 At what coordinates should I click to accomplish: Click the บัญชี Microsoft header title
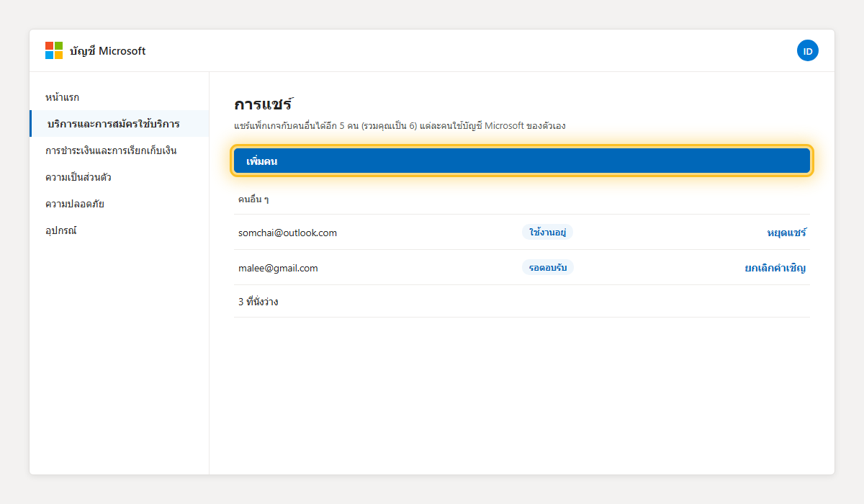(x=108, y=51)
